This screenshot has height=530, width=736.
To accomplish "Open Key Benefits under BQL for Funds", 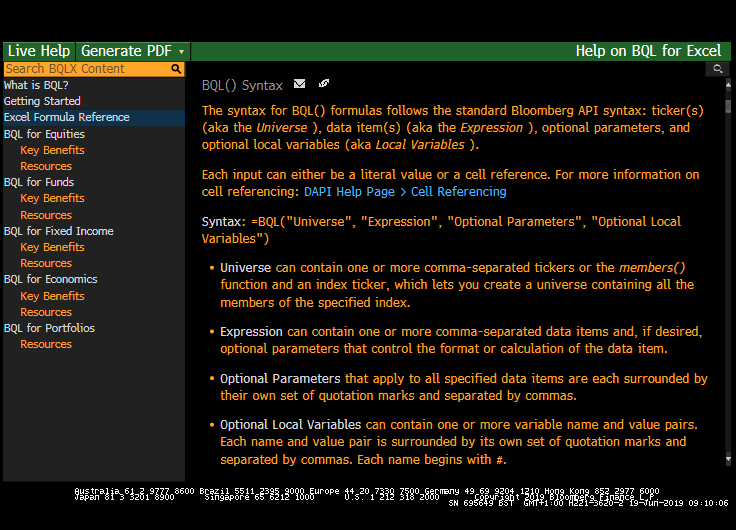I will pyautogui.click(x=52, y=198).
